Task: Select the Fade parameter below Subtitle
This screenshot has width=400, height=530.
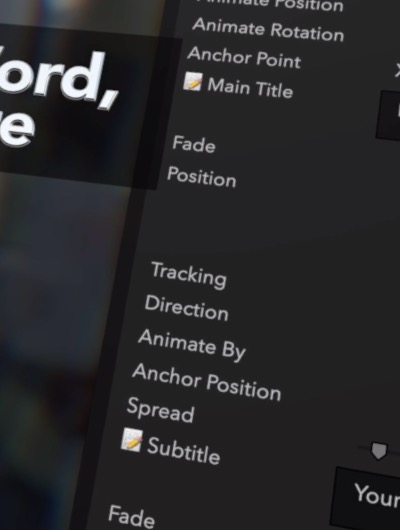Action: (x=132, y=516)
